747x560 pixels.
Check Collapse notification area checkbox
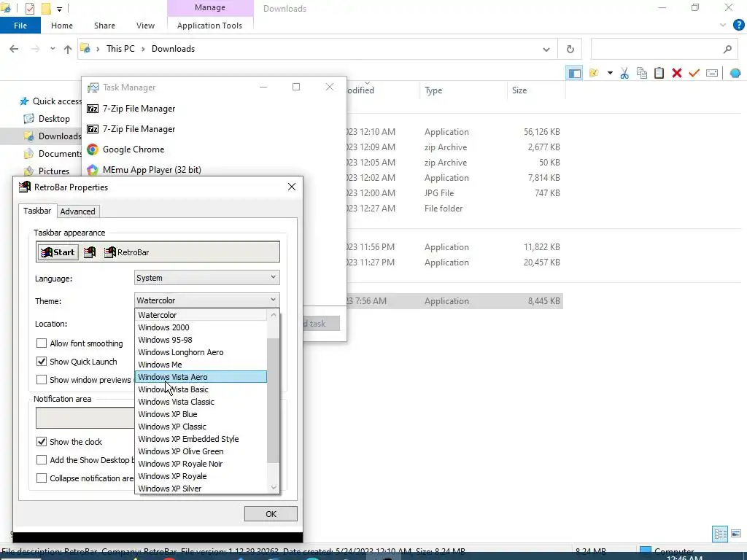[42, 478]
